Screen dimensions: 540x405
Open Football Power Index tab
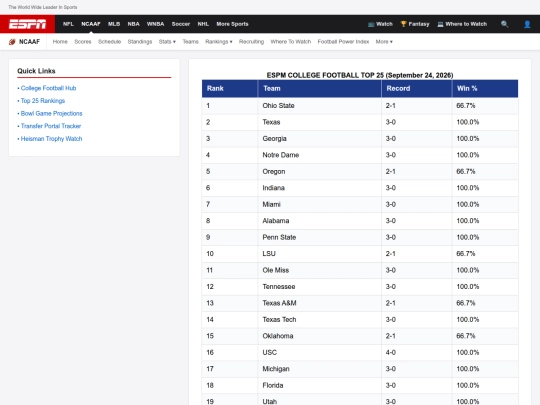click(343, 42)
